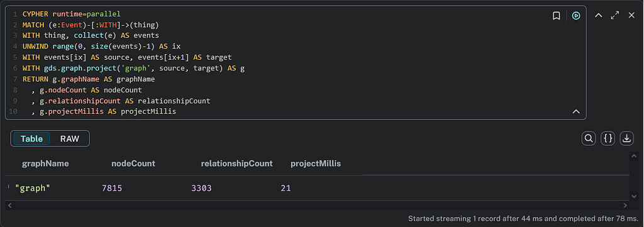Show the JSON braces view icon
Image resolution: width=644 pixels, height=227 pixels.
click(x=608, y=139)
